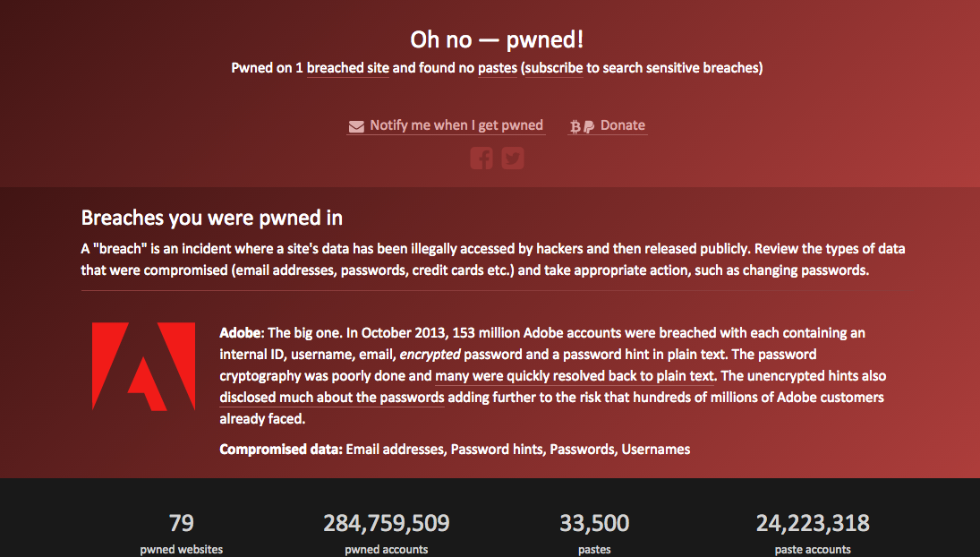Image resolution: width=980 pixels, height=557 pixels.
Task: Click the 284,759,509 pwned accounts figure
Action: pyautogui.click(x=387, y=523)
